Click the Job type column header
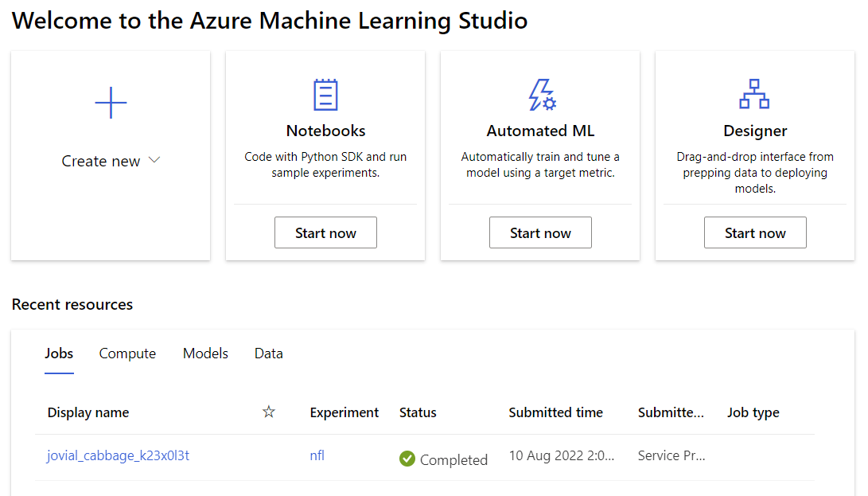Screen dimensions: 868x496 click(753, 412)
